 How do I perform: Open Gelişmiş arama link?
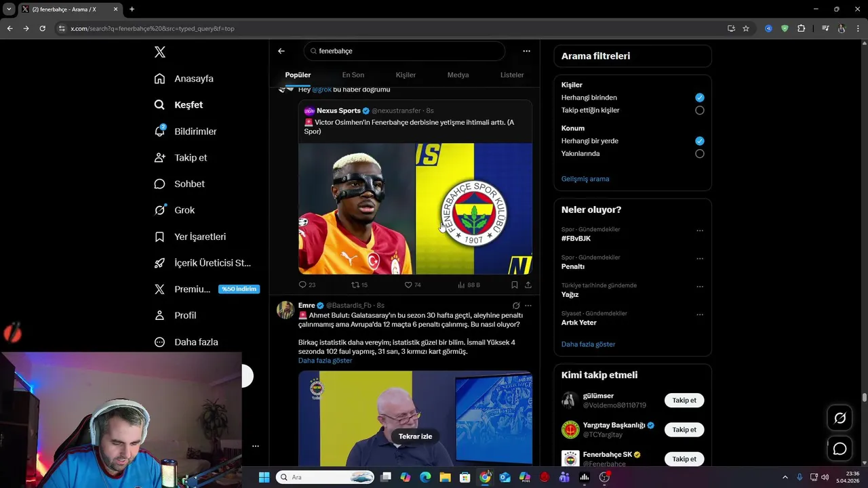click(x=585, y=179)
